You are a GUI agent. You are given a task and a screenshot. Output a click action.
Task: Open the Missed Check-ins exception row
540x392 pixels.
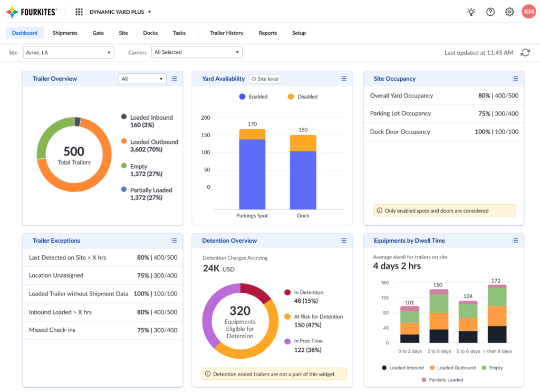click(x=102, y=330)
